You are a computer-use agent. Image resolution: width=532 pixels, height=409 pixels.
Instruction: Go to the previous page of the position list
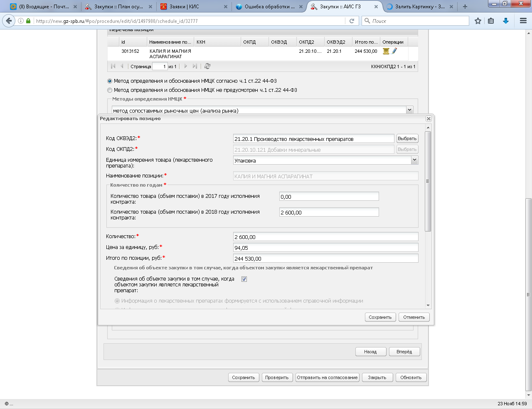point(122,66)
